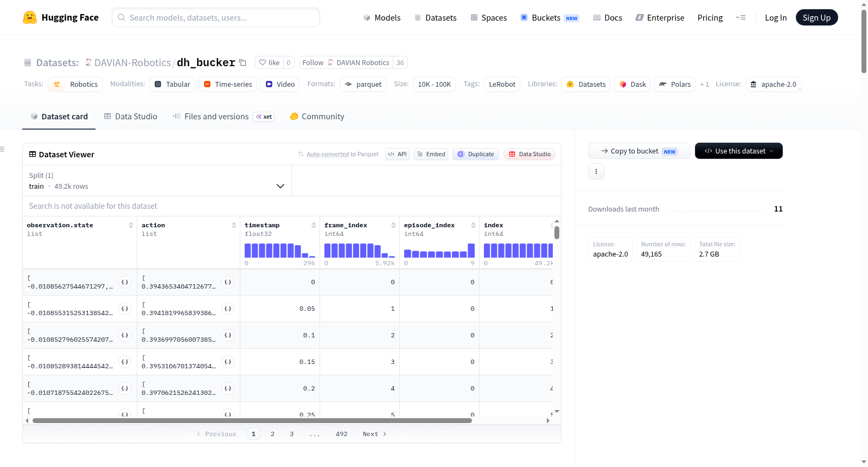Viewport: 868px width, 467px height.
Task: Filter by the Tabular modality tag
Action: [173, 84]
